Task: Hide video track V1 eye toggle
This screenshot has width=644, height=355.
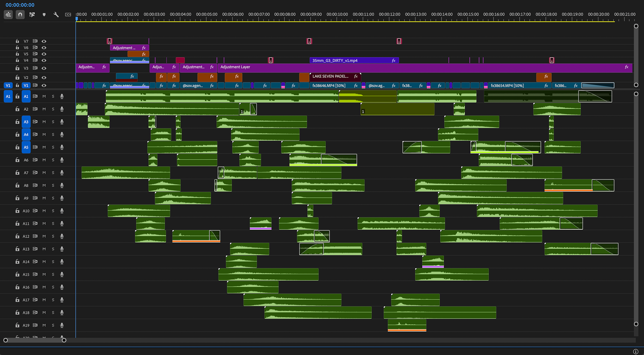Action: 44,85
